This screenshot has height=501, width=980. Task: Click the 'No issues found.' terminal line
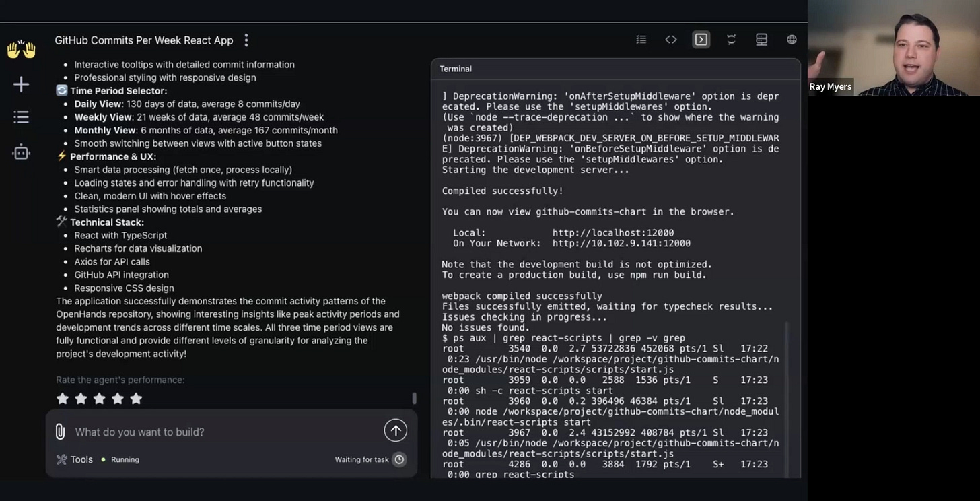(486, 327)
